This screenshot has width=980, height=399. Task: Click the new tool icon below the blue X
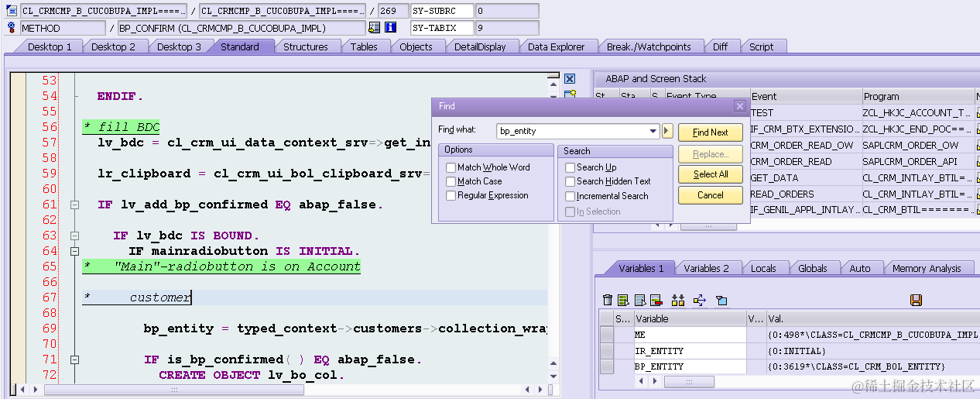[x=570, y=95]
